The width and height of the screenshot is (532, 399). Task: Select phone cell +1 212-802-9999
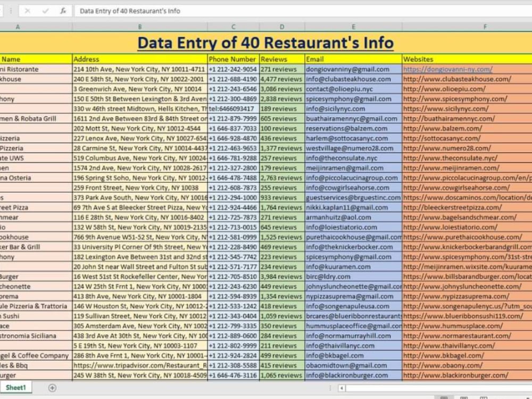[233, 346]
